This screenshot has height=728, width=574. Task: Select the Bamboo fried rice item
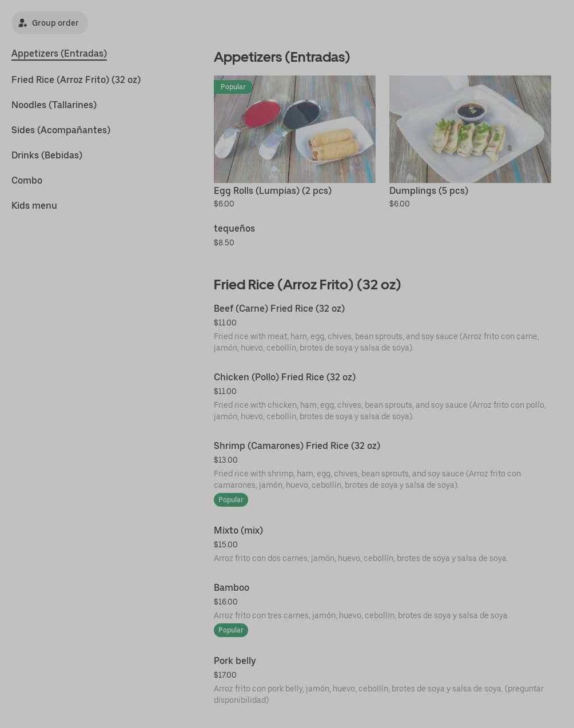click(232, 588)
